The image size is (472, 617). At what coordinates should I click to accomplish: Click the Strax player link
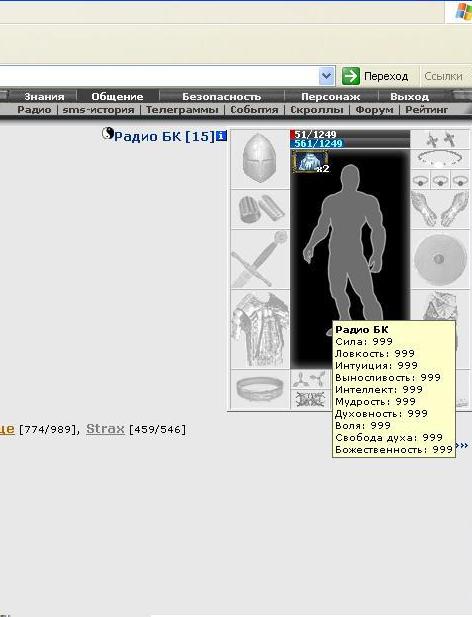(105, 429)
